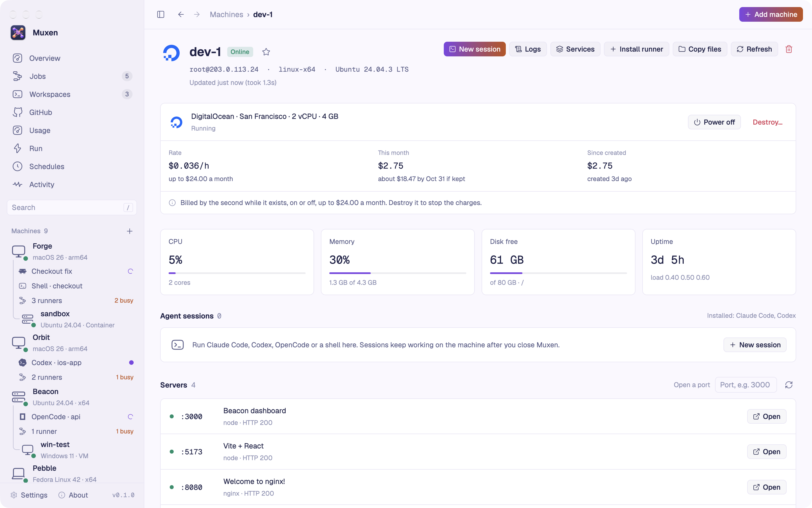Toggle the sidebar panel icon

click(x=161, y=14)
